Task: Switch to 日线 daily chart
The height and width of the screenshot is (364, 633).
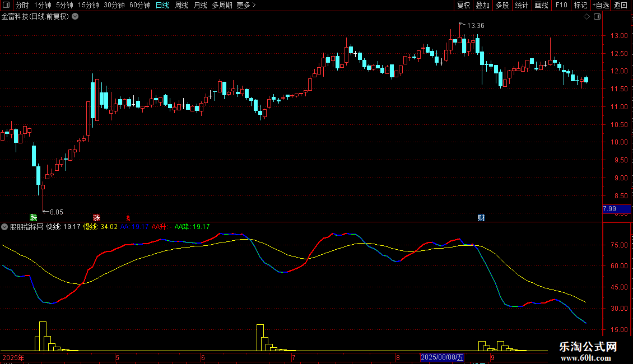Action: tap(162, 5)
